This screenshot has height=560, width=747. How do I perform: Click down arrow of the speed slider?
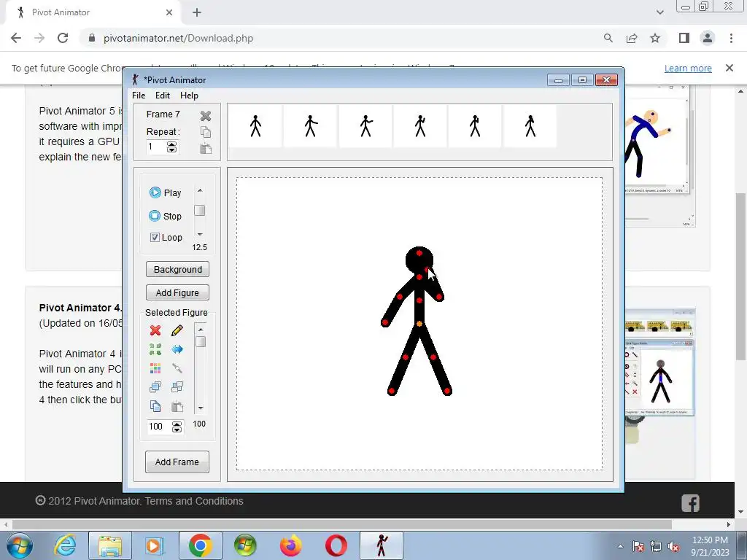pyautogui.click(x=200, y=234)
